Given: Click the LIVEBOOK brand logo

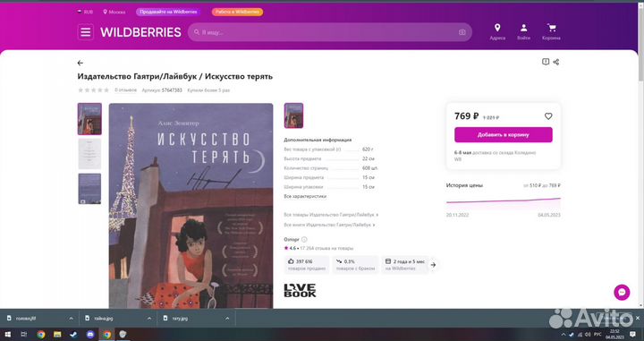Looking at the screenshot, I should pos(300,290).
